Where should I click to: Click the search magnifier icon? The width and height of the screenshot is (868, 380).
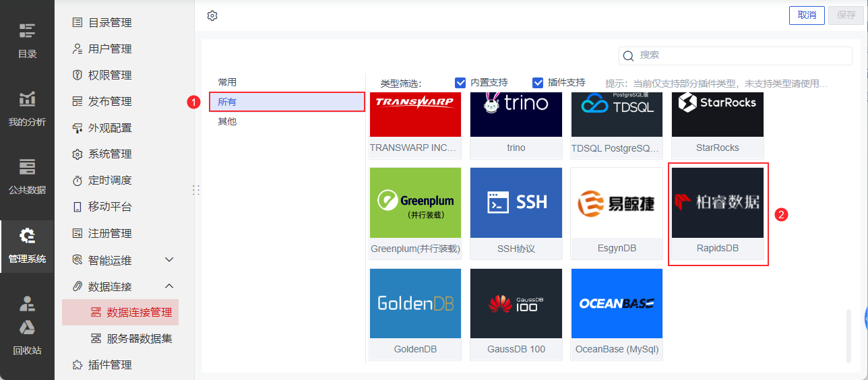pyautogui.click(x=629, y=56)
